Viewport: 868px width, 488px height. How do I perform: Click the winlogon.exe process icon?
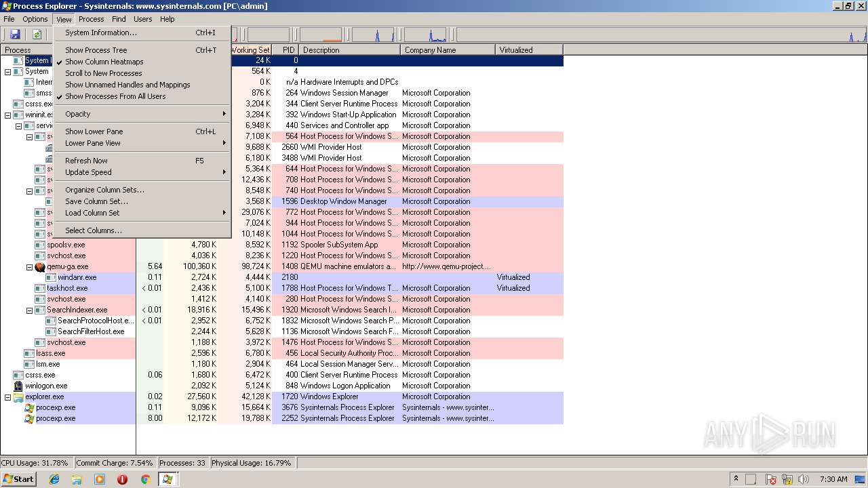18,386
